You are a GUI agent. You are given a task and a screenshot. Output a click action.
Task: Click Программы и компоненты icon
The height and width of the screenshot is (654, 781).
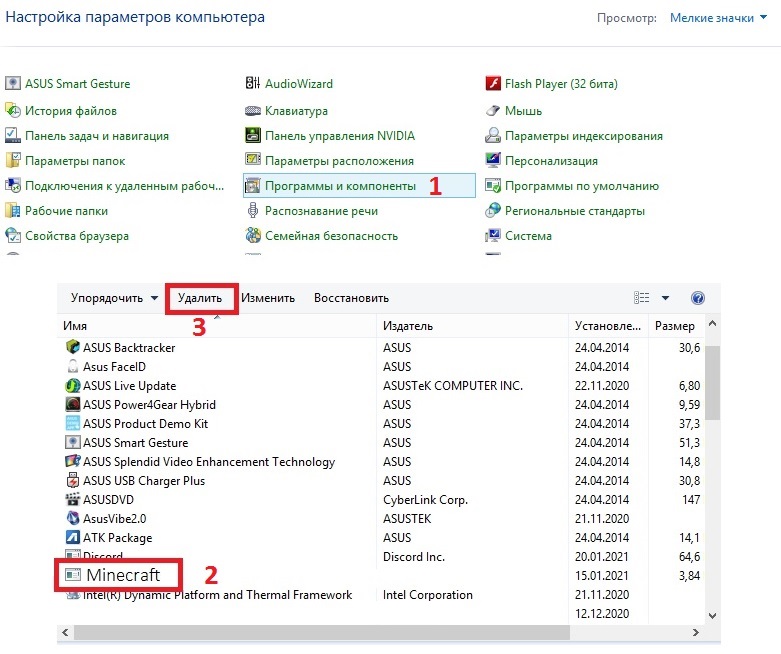[x=253, y=185]
